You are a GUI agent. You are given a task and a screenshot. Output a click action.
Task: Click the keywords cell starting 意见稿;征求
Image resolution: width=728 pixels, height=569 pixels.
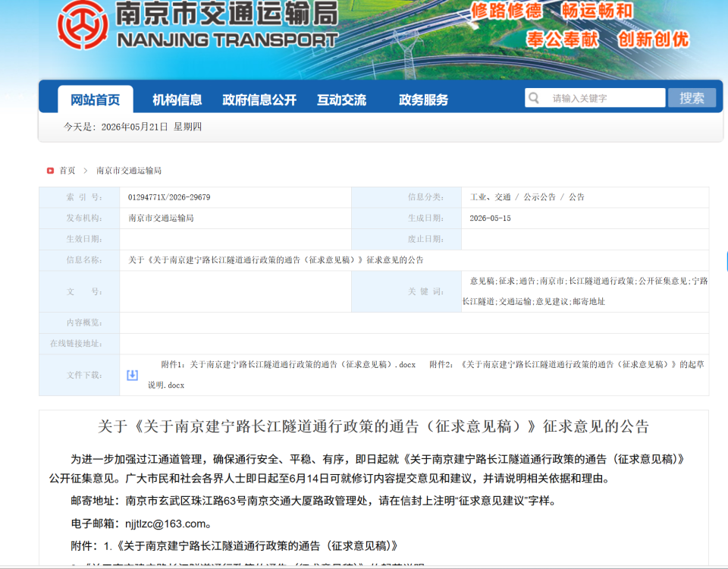585,291
